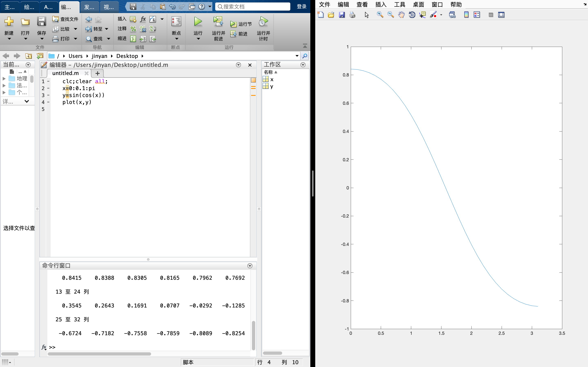Click the Insert function fx icon in ribbon
This screenshot has height=367, width=588.
(x=143, y=19)
